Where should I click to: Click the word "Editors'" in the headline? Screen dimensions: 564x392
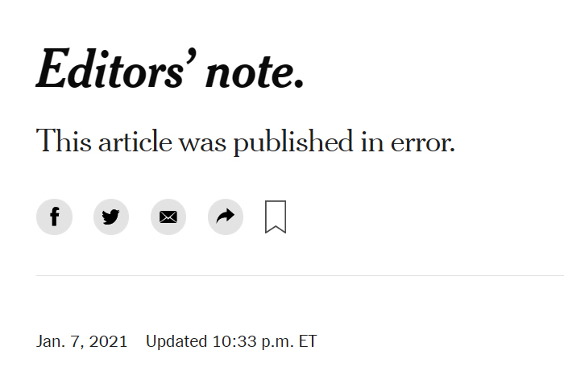[x=116, y=68]
